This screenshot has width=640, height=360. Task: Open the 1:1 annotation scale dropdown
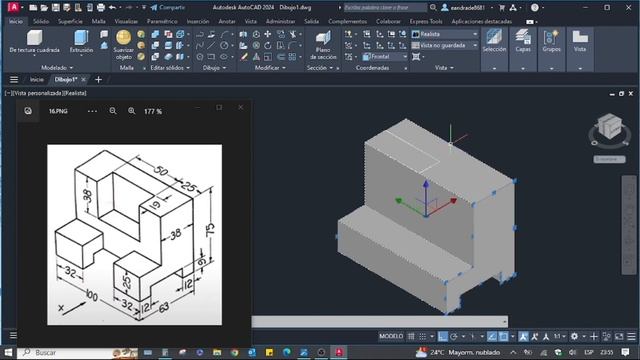[x=560, y=336]
